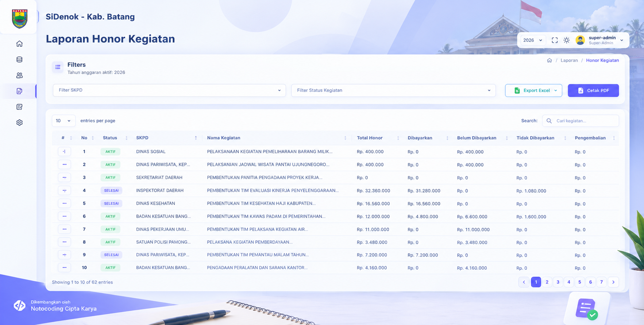Click the Rp. 32.360.000 total honor cell

tap(373, 191)
